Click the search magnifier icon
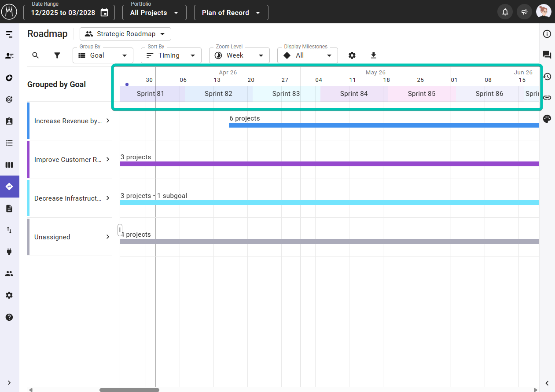 (36, 55)
